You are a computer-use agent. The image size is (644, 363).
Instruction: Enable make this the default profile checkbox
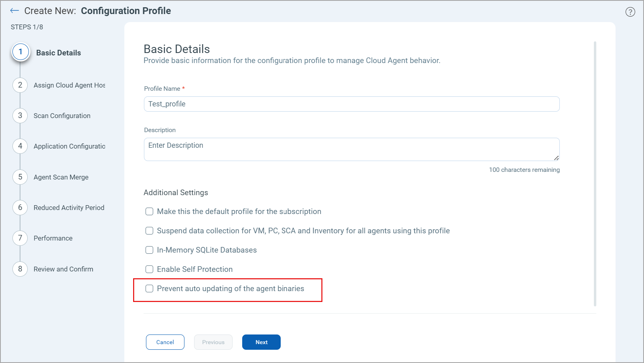[x=149, y=211]
